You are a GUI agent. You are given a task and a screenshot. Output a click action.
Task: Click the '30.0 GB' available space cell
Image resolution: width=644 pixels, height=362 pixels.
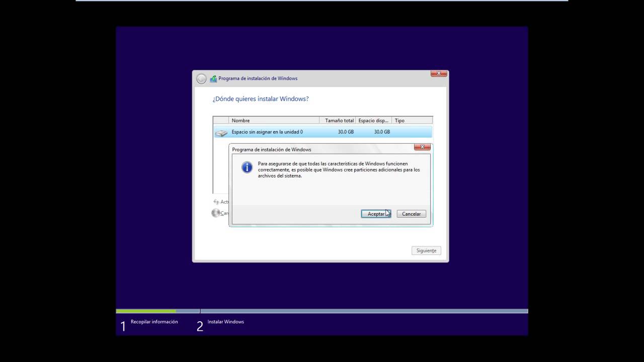pyautogui.click(x=382, y=132)
